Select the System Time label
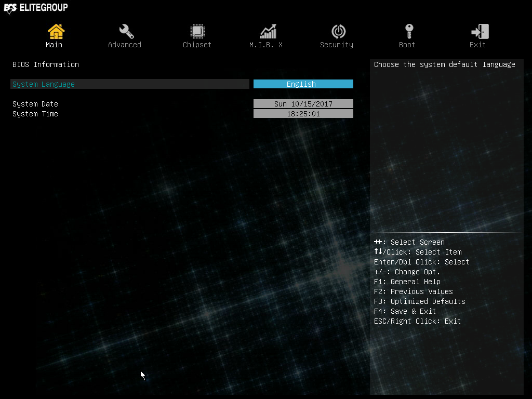The width and height of the screenshot is (532, 399). pyautogui.click(x=35, y=114)
